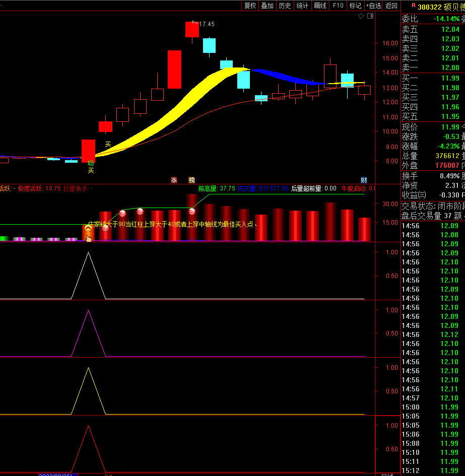
Task: Click the diamond icon above the chart
Action: coord(361,16)
